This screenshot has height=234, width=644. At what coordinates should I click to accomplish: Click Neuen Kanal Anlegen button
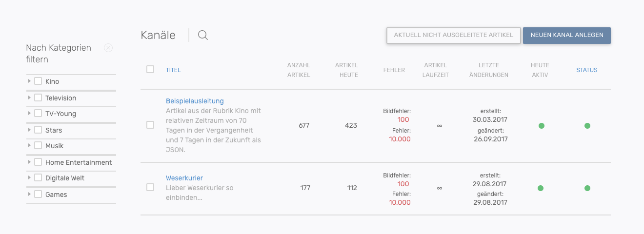coord(566,35)
